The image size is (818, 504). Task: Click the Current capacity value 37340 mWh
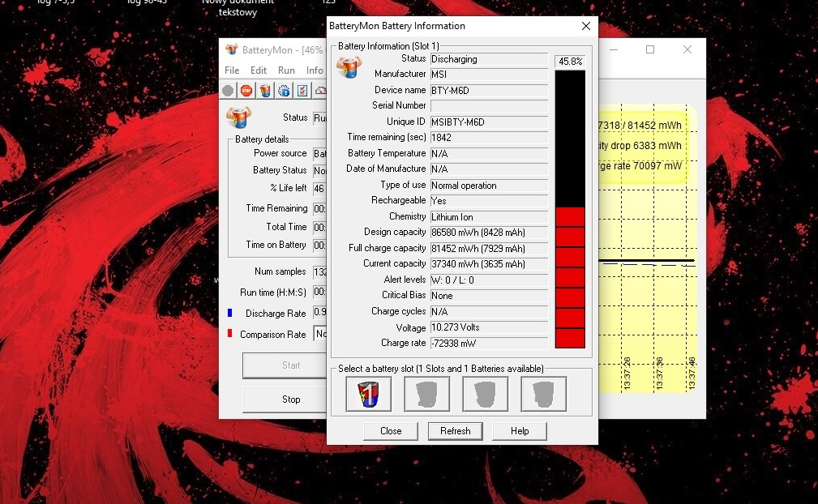(x=489, y=263)
